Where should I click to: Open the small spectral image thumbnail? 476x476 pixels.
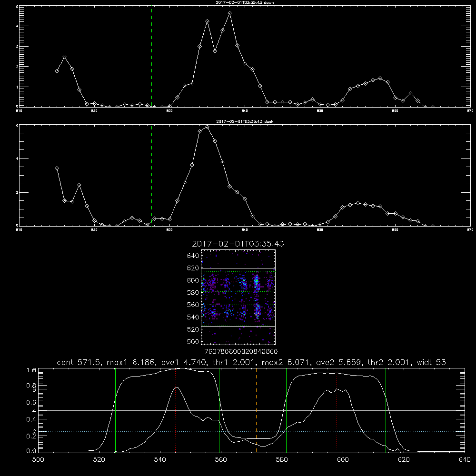[x=238, y=297]
